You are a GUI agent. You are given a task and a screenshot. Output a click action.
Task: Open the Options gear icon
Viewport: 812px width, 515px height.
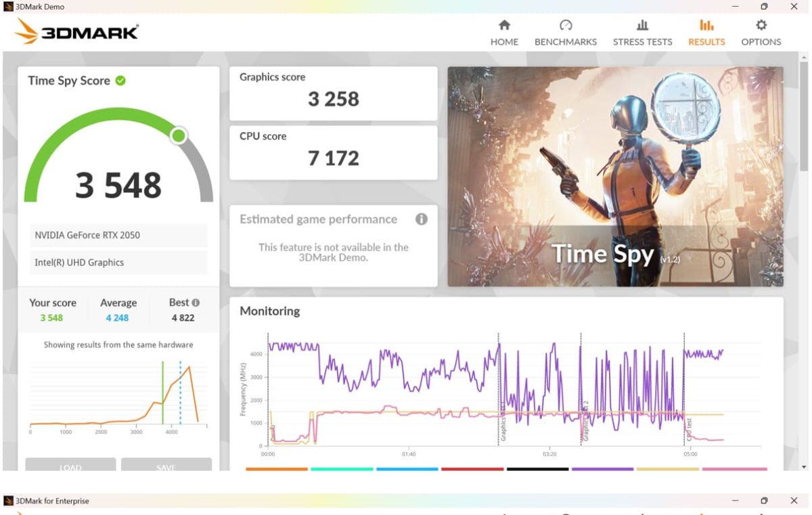(761, 25)
